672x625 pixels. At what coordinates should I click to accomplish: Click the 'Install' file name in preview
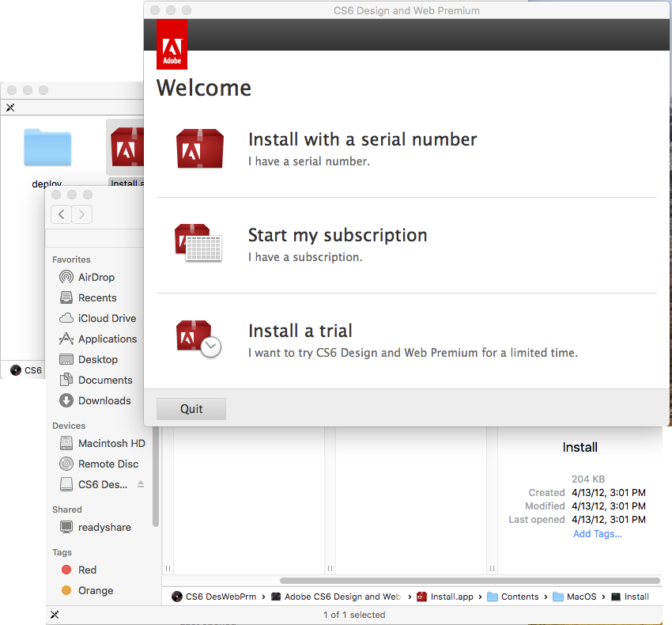coord(580,447)
